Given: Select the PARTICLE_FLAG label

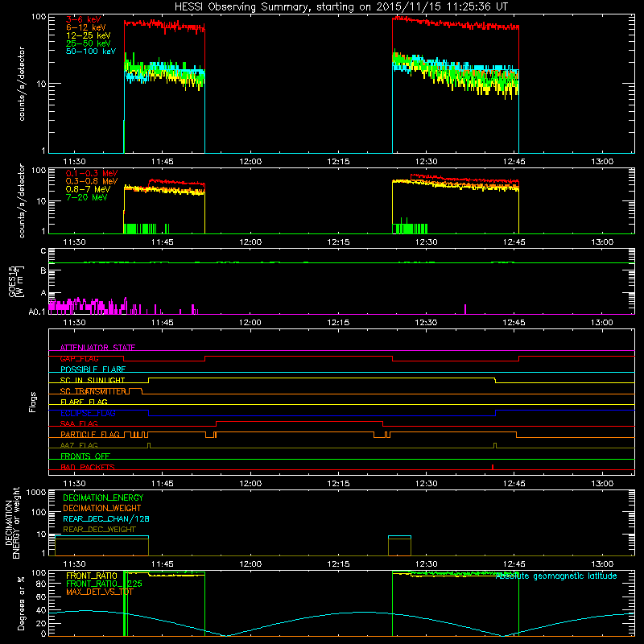Looking at the screenshot, I should pos(90,434).
